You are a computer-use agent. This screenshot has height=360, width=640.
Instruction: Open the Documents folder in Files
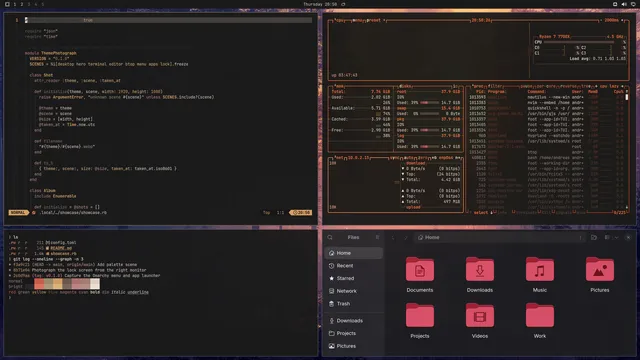click(x=420, y=270)
